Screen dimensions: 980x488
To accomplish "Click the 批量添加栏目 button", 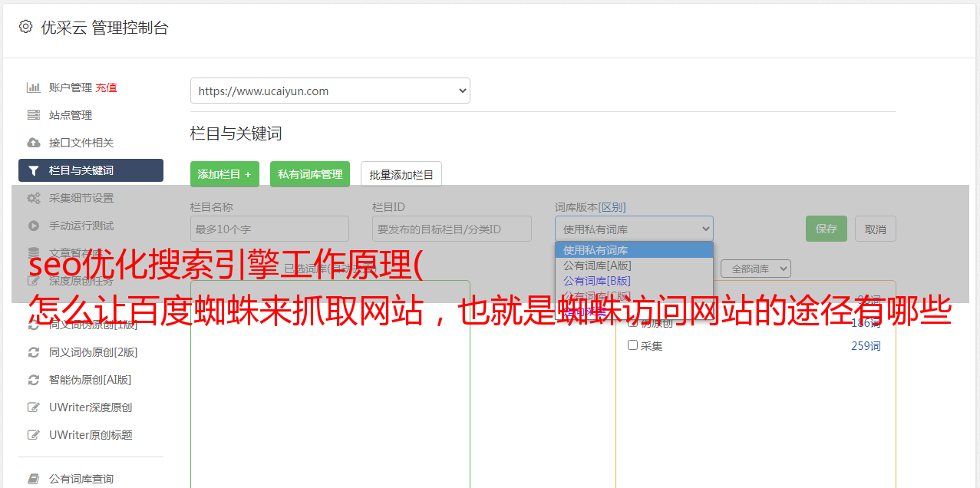I will click(401, 174).
